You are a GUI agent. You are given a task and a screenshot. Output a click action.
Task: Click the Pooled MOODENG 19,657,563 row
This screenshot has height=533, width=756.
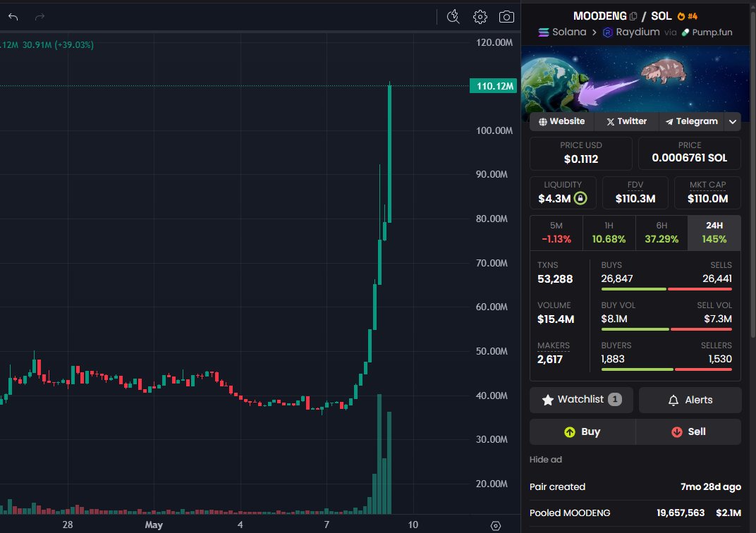pyautogui.click(x=635, y=513)
